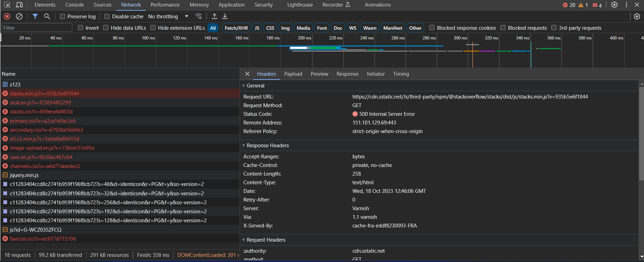The image size is (644, 262).
Task: Filter requests by WS type
Action: (x=353, y=28)
